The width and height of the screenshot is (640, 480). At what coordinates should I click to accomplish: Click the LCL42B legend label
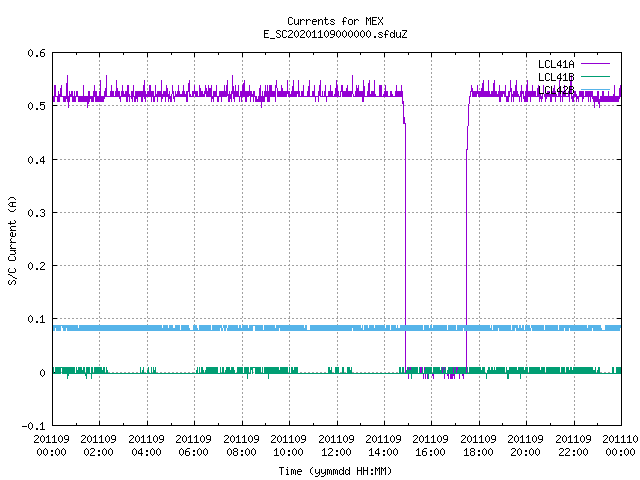(556, 90)
